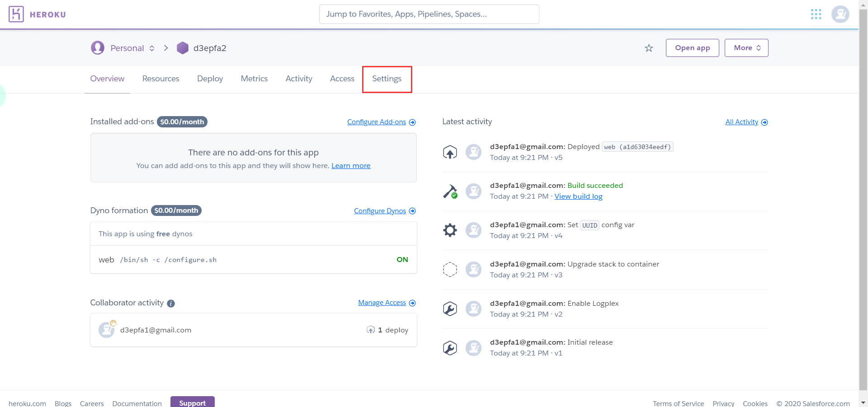This screenshot has height=407, width=868.
Task: Click the collaborator avatar for d3epfa1@gmail.com
Action: pos(107,330)
